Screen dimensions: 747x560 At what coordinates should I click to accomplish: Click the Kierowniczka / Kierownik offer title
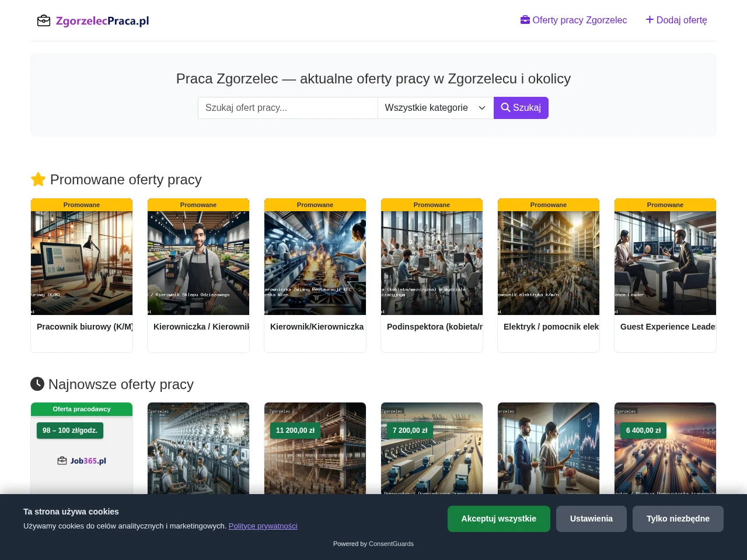pyautogui.click(x=201, y=327)
